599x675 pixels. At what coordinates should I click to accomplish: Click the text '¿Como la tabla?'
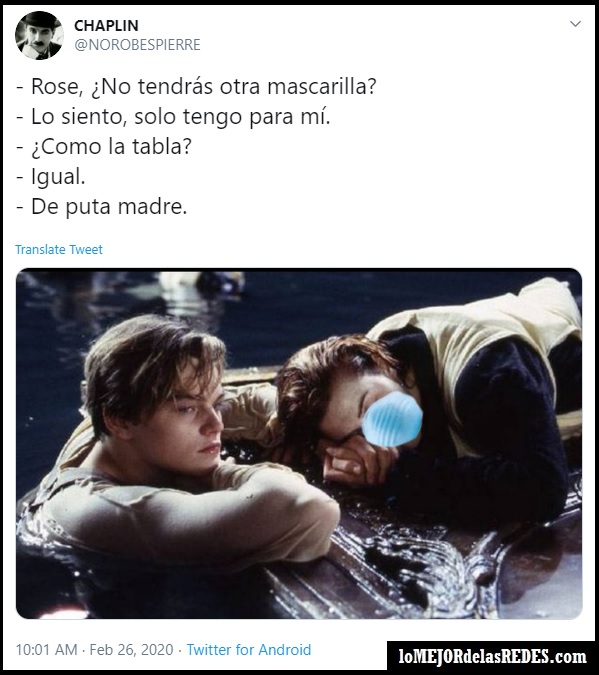[111, 147]
